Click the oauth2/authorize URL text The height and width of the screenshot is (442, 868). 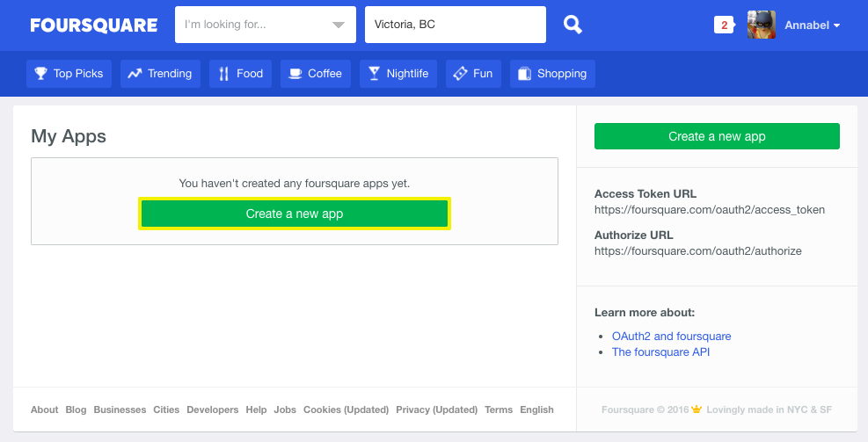tap(698, 251)
